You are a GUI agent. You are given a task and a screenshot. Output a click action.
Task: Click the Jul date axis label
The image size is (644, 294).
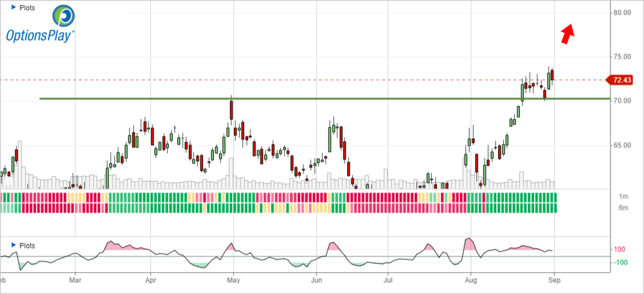[x=388, y=282]
